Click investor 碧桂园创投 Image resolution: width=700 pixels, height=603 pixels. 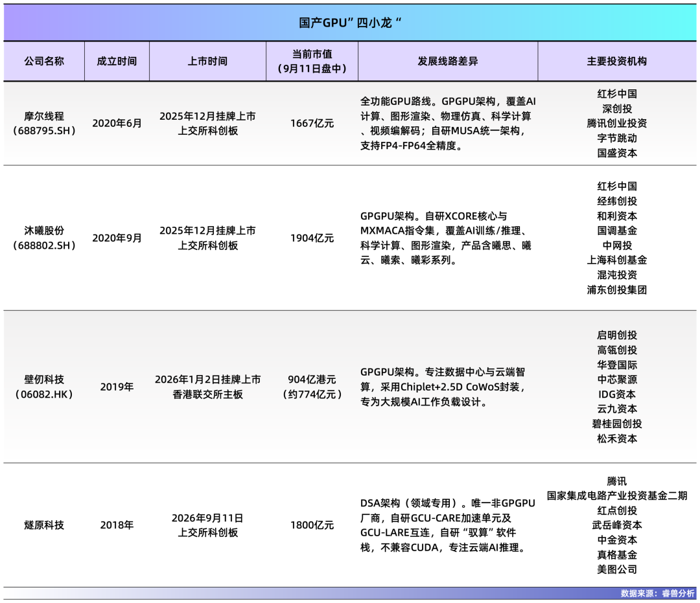(617, 424)
